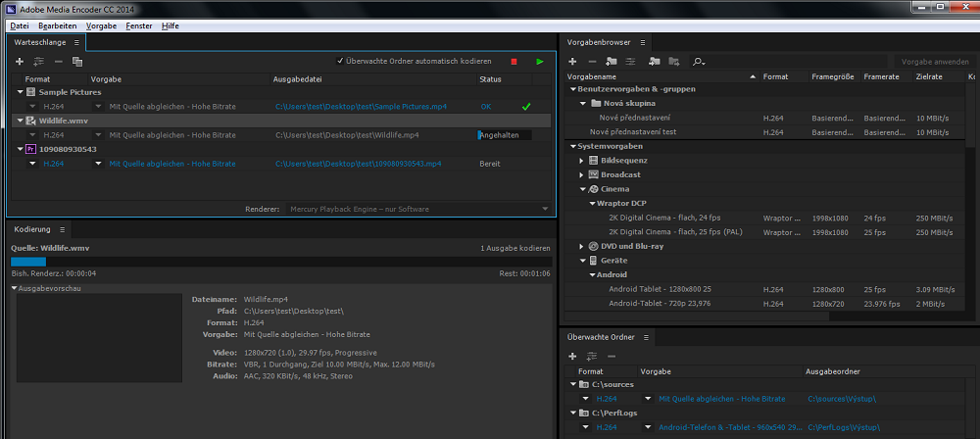Click green checkmark next to OK status

526,106
